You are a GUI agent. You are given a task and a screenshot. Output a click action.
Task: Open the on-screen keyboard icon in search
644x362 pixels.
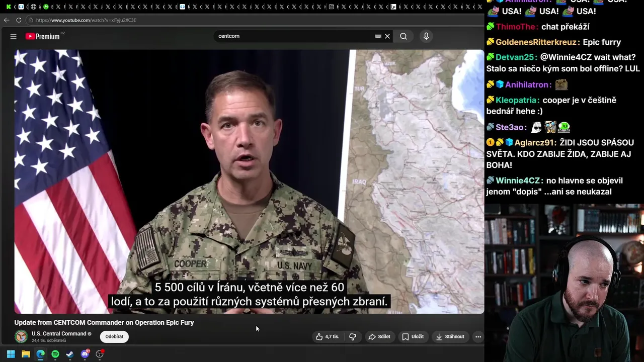tap(378, 36)
